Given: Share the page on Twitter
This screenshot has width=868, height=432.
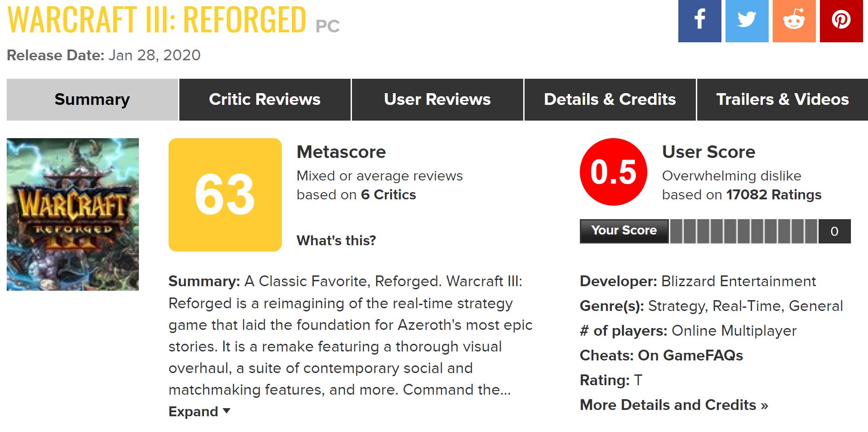Looking at the screenshot, I should point(747,21).
